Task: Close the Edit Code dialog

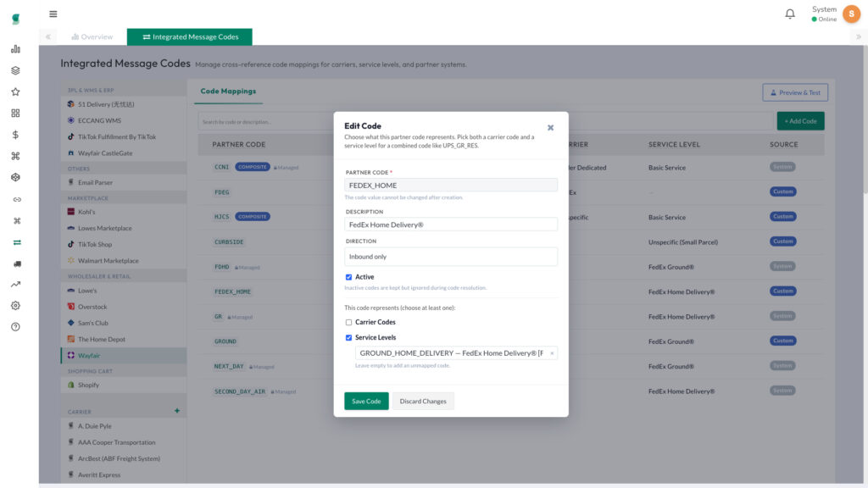Action: coord(550,128)
